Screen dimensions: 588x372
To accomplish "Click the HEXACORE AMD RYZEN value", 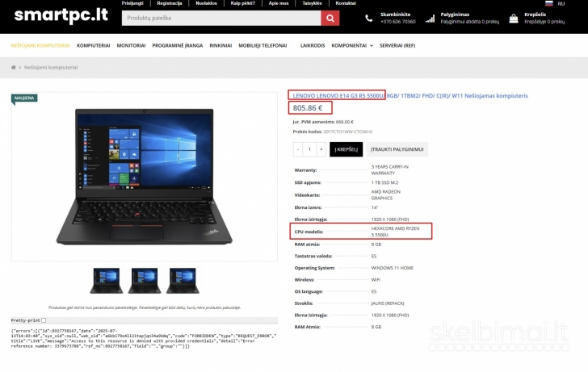I will point(395,232).
